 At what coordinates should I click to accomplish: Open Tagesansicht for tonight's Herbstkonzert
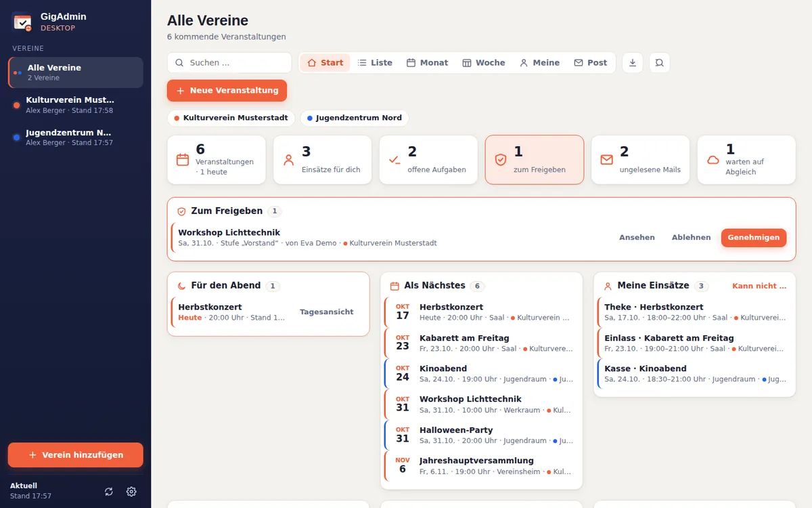pyautogui.click(x=327, y=312)
